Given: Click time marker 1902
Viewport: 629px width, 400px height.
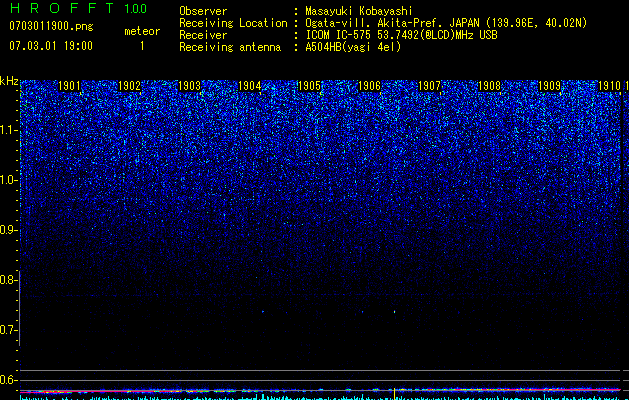Looking at the screenshot, I should 130,86.
